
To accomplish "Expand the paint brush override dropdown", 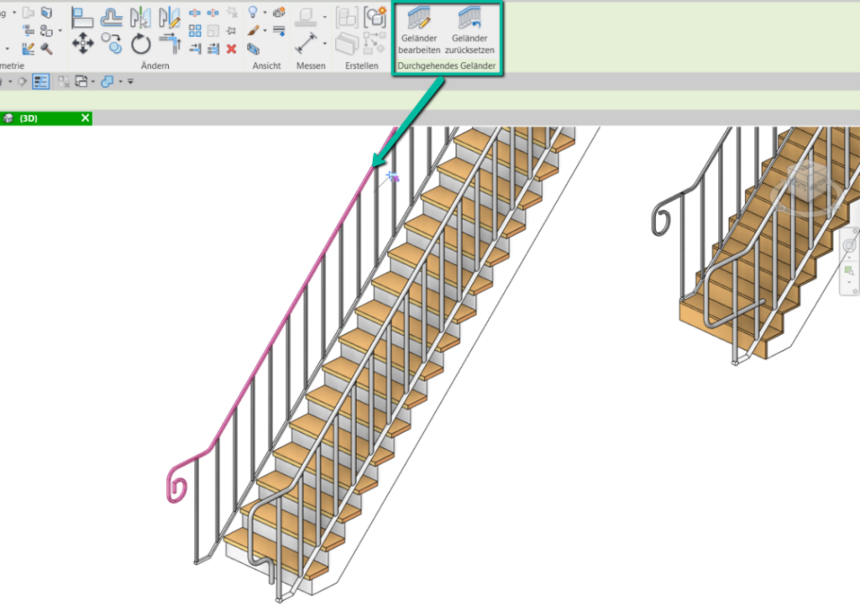I will (265, 31).
